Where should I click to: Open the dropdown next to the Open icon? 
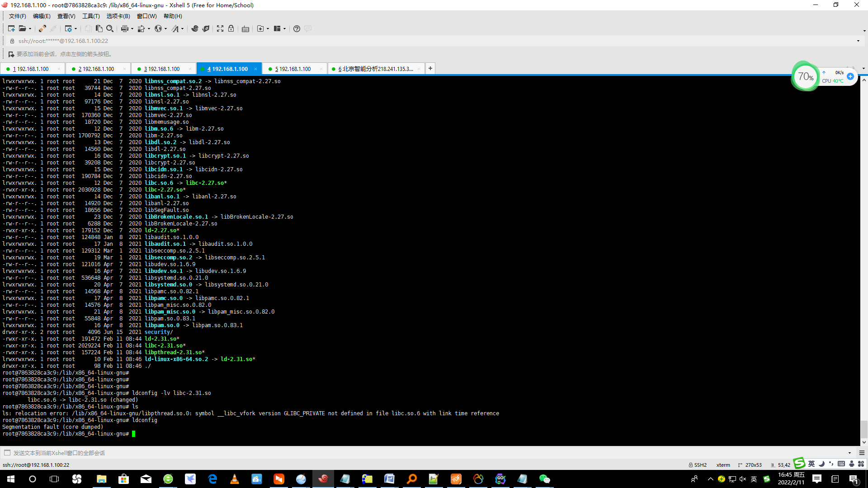point(30,28)
